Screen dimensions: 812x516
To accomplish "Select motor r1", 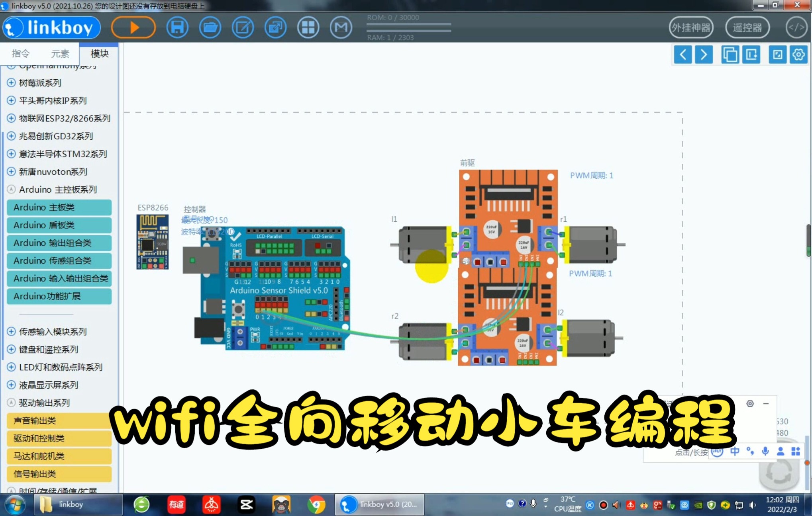I will [x=592, y=244].
